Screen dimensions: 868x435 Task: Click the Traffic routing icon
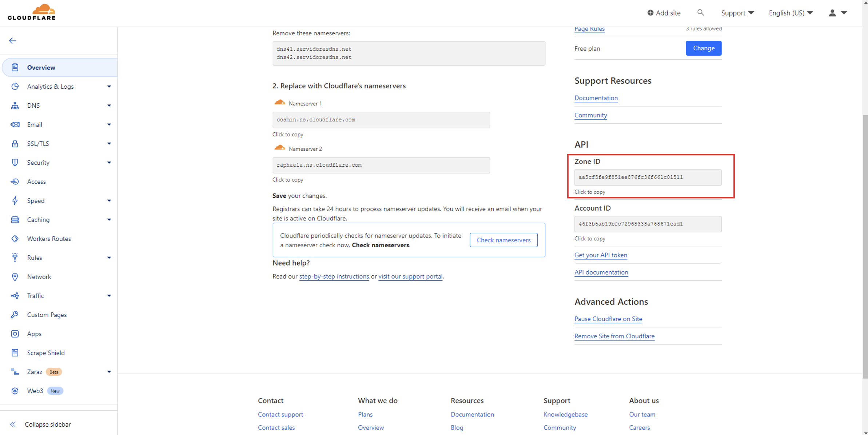point(15,296)
